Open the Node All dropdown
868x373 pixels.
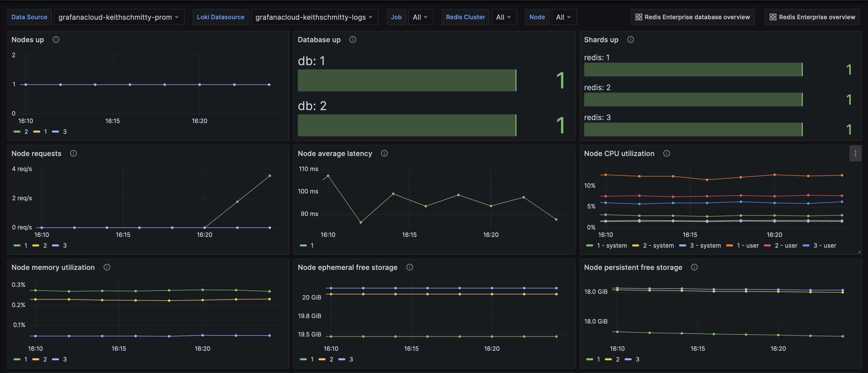(564, 17)
